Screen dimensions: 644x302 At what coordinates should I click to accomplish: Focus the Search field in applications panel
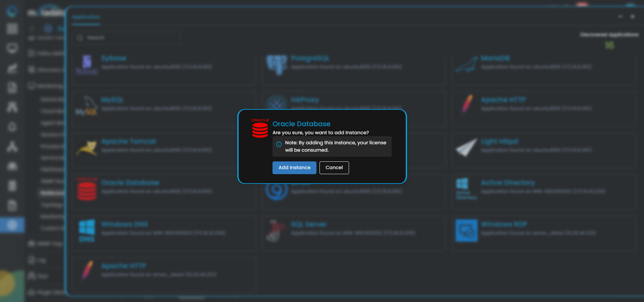[127, 38]
